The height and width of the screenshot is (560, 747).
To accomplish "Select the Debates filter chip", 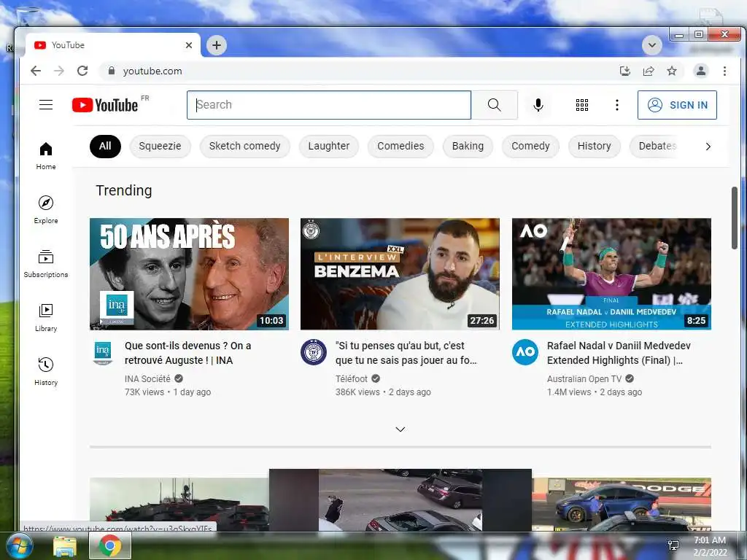I will (x=657, y=146).
